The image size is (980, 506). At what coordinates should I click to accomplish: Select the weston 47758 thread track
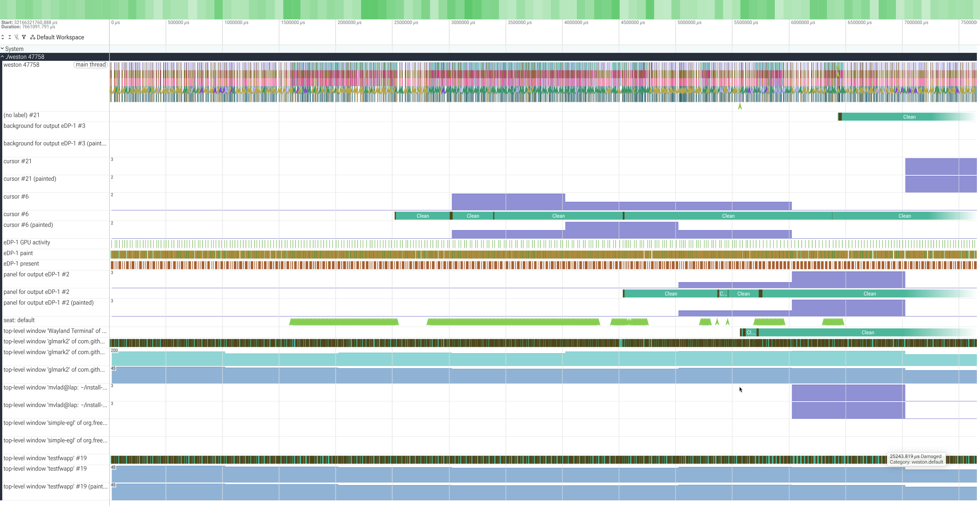pyautogui.click(x=21, y=65)
